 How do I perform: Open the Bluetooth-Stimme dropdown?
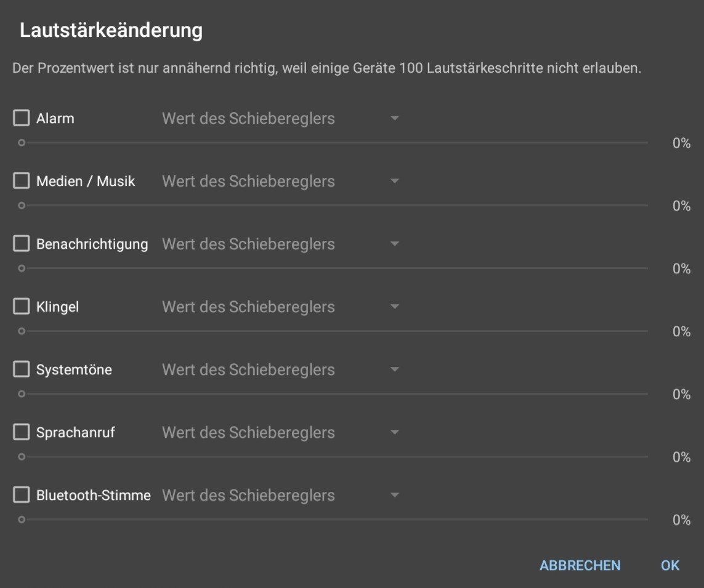(281, 495)
